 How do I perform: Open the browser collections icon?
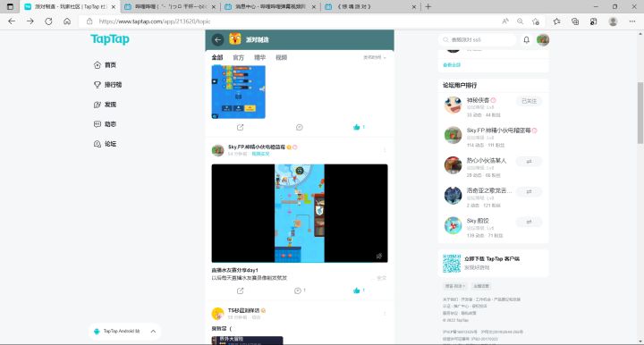coord(575,21)
